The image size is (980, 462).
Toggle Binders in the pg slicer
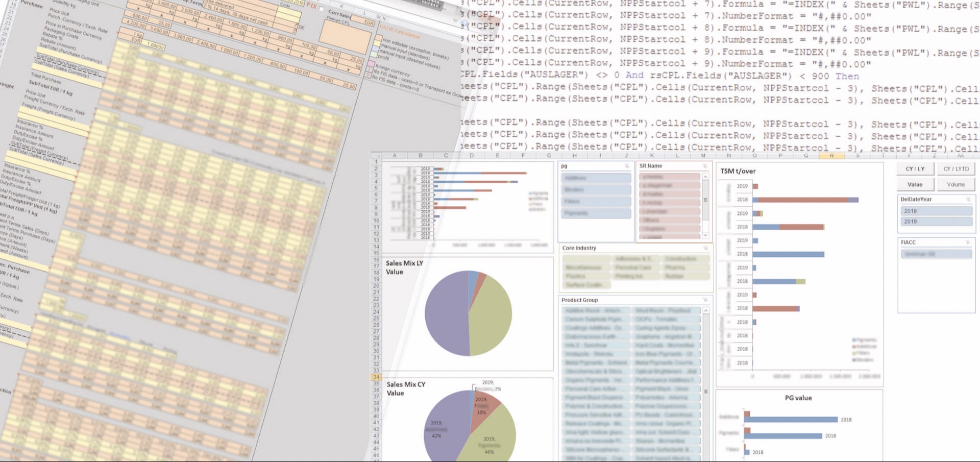[596, 189]
